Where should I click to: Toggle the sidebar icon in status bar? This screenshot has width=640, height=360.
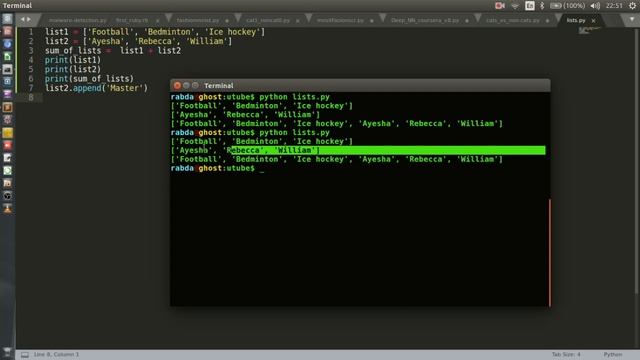click(25, 355)
